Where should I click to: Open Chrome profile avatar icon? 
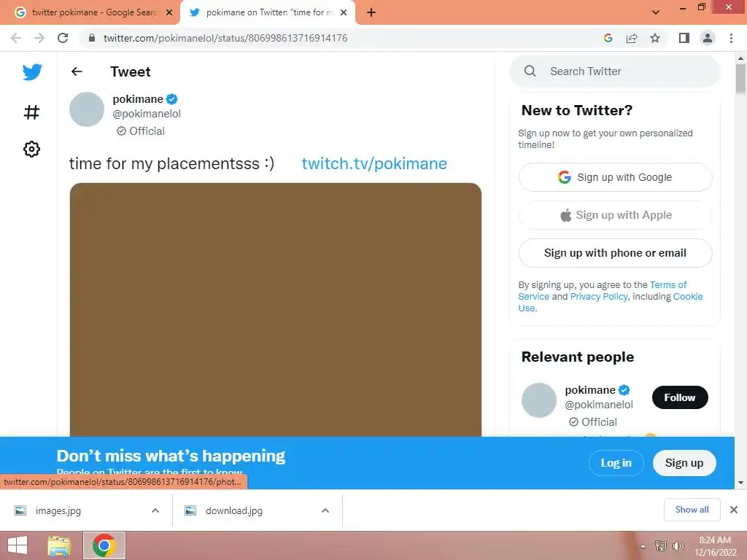(x=708, y=38)
